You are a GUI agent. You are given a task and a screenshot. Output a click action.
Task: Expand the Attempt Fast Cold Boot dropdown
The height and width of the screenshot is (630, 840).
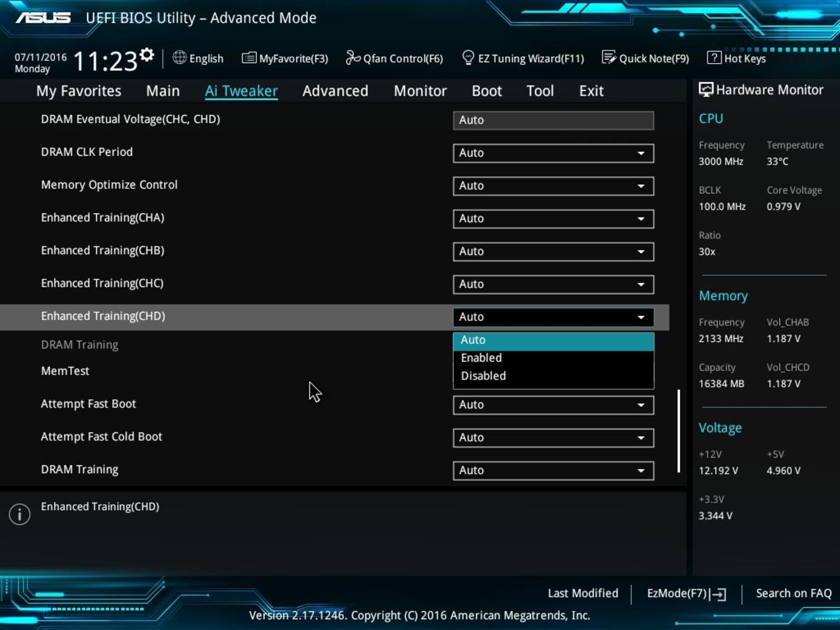click(553, 437)
